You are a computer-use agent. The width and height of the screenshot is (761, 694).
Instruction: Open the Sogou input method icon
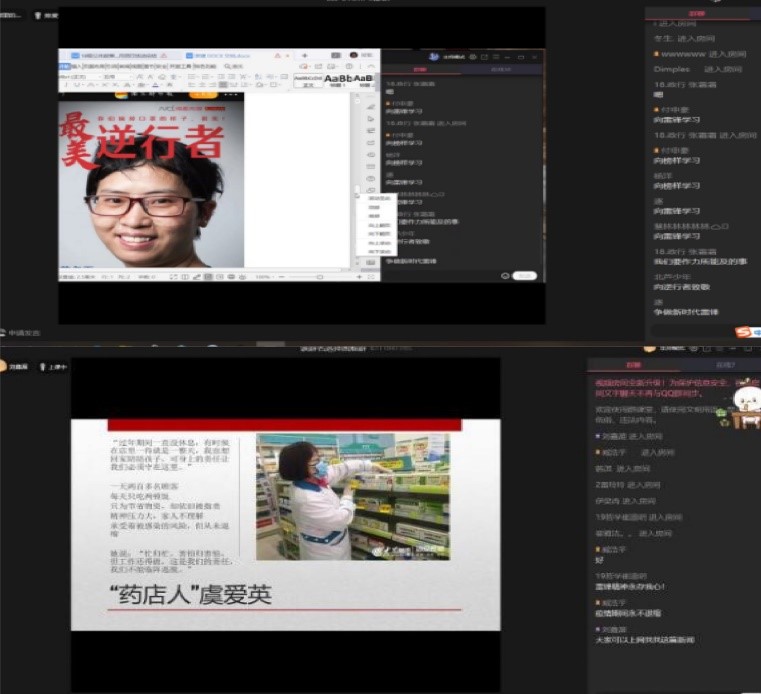pos(743,331)
